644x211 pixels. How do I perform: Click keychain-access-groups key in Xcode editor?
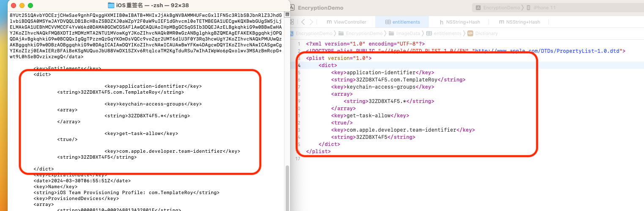click(383, 87)
